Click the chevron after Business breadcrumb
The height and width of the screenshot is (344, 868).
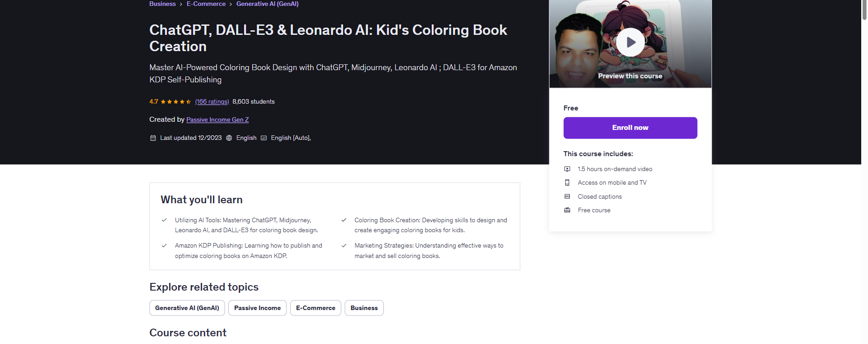[x=181, y=4]
